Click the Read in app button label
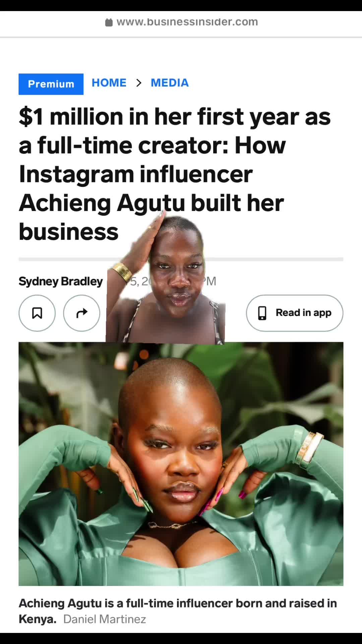The image size is (362, 644). [303, 313]
